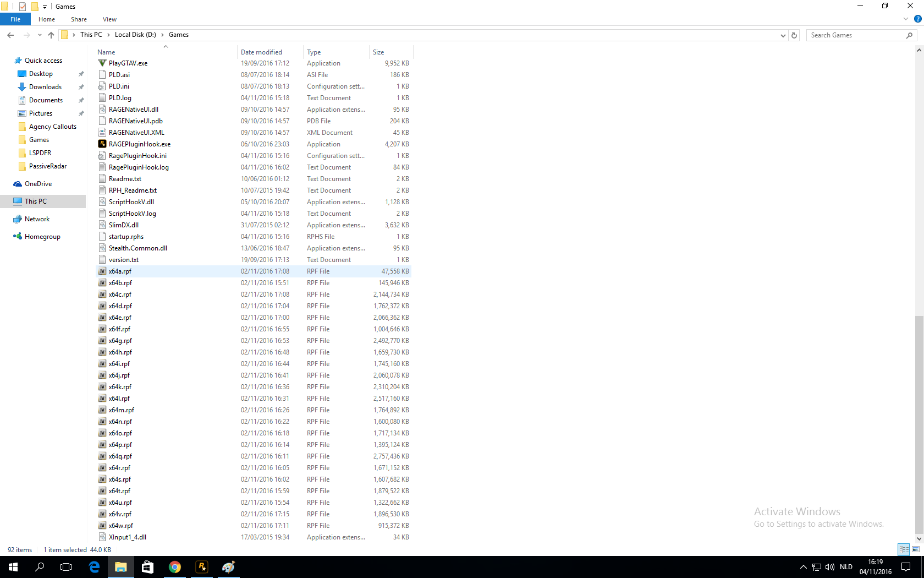Switch to the Share ribbon tab

point(79,19)
